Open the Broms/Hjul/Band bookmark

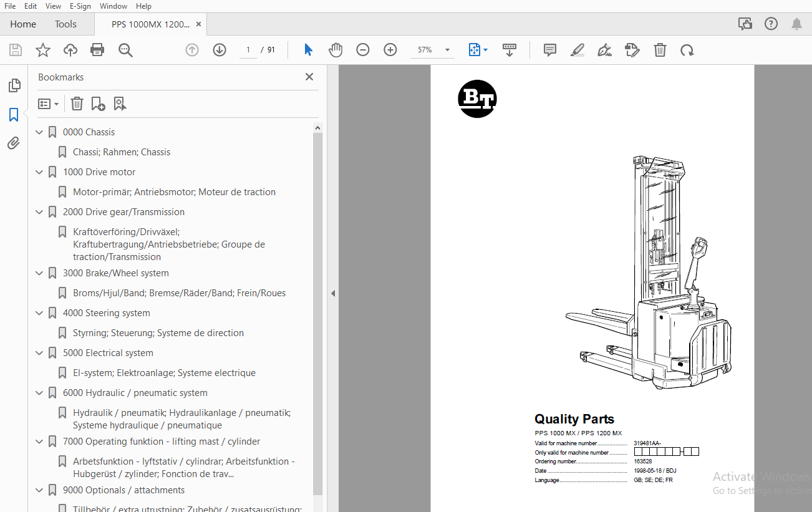179,293
